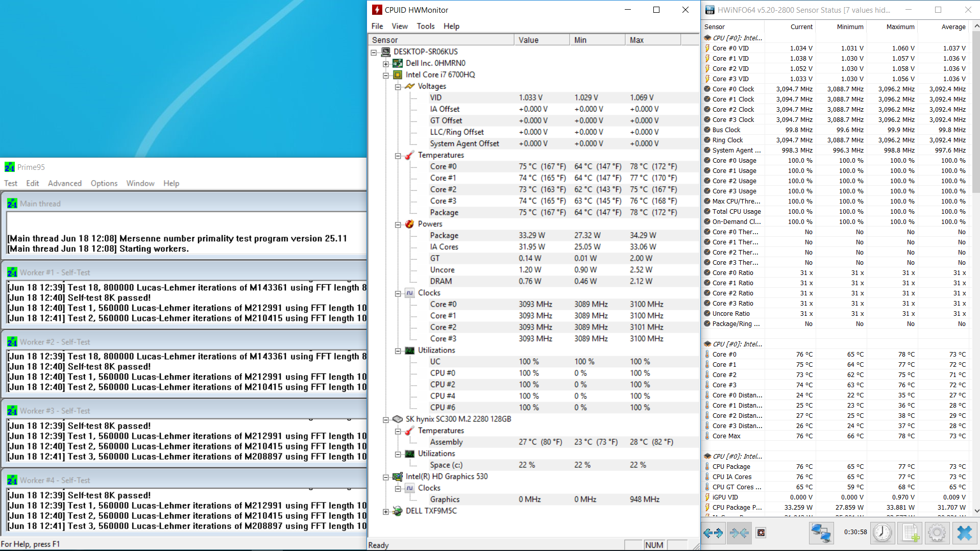The width and height of the screenshot is (980, 551).
Task: Collapse CPU Voltages tree section
Action: tap(398, 87)
